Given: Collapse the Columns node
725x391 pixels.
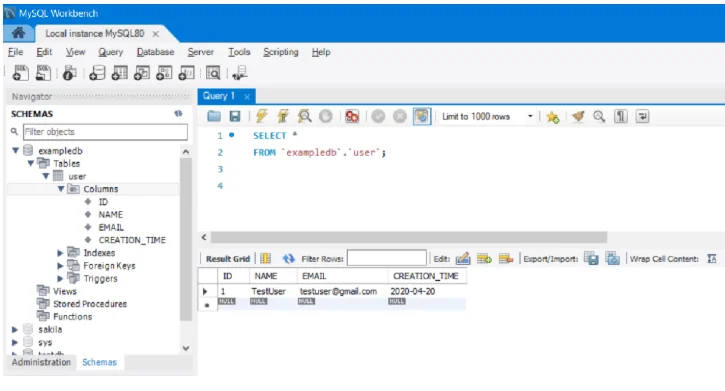Looking at the screenshot, I should pos(61,189).
